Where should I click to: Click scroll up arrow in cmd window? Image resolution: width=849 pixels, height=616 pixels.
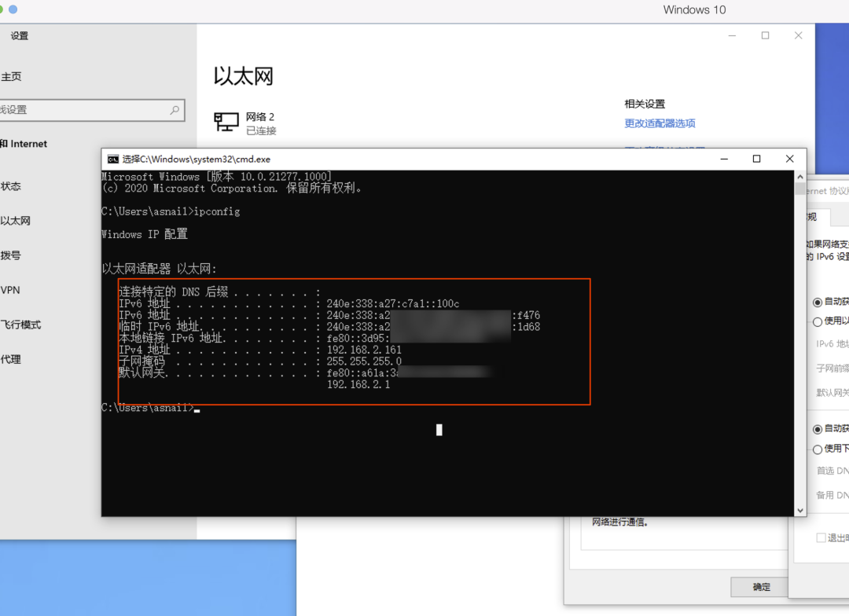point(799,177)
